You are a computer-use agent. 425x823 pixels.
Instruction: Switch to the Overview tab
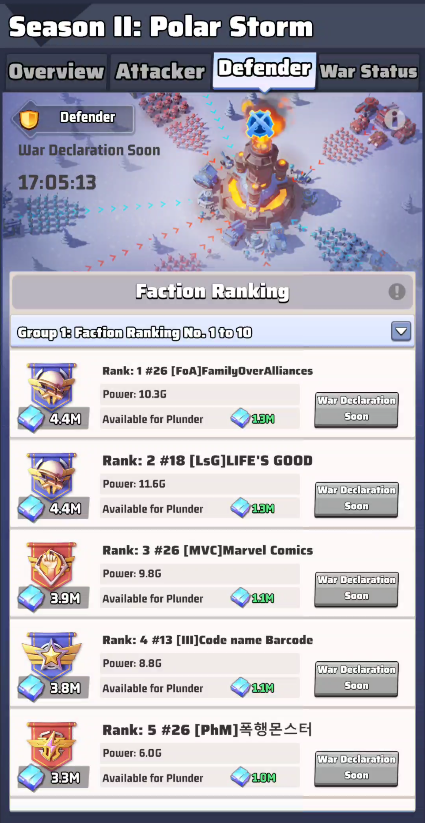[56, 72]
